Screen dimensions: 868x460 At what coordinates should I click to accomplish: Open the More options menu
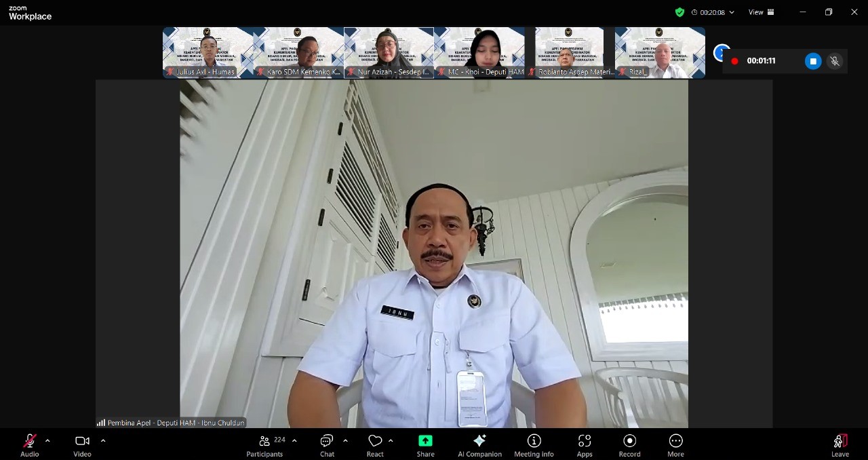coord(675,442)
